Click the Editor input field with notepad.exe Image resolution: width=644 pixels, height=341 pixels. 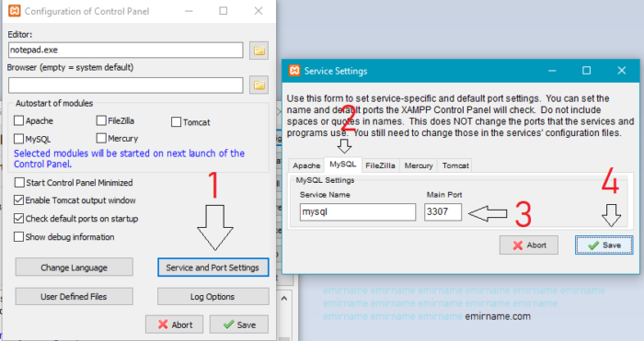tap(126, 50)
